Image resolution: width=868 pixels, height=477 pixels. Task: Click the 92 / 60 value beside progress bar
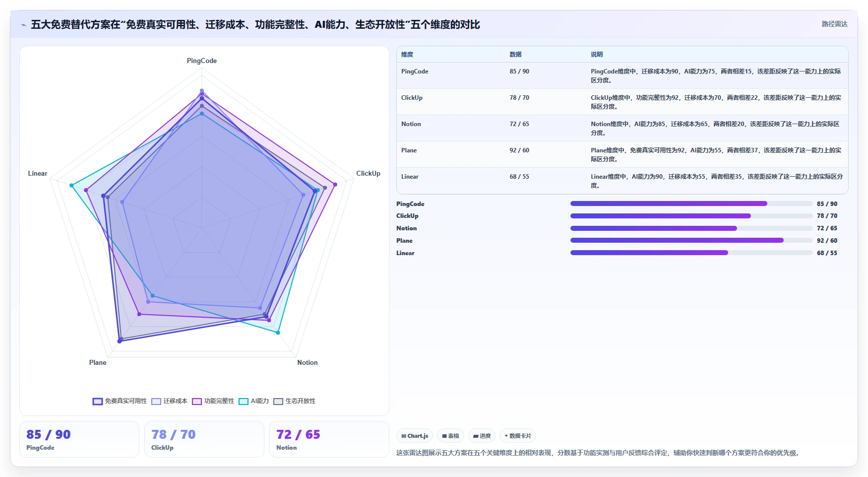coord(827,241)
